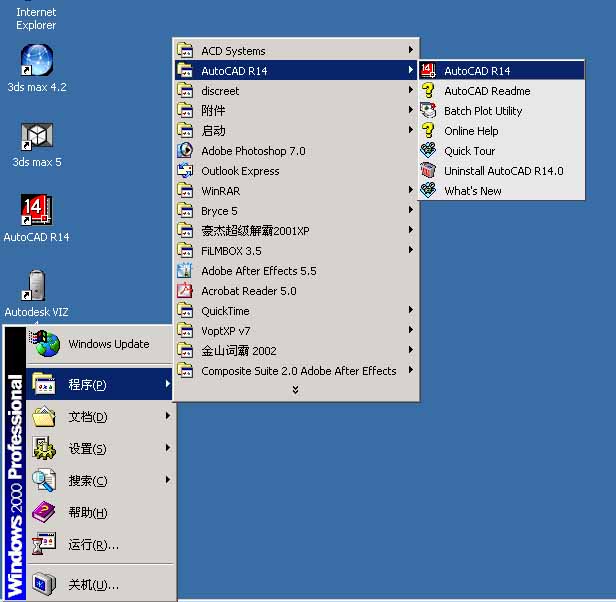Open the 豪杰超级解霸2001XP folder
This screenshot has height=602, width=616.
point(296,230)
